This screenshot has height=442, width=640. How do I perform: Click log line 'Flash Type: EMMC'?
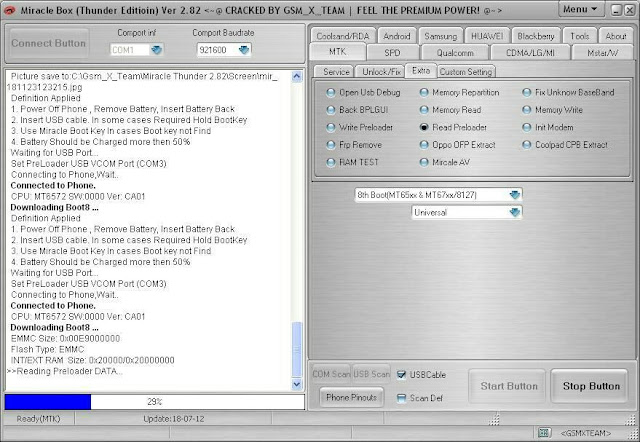(47, 349)
